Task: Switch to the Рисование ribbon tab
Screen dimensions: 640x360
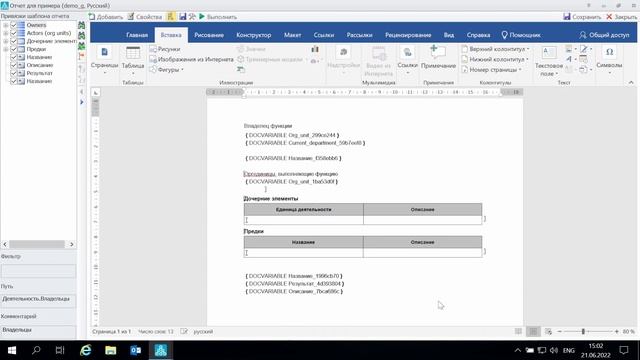Action: click(209, 35)
